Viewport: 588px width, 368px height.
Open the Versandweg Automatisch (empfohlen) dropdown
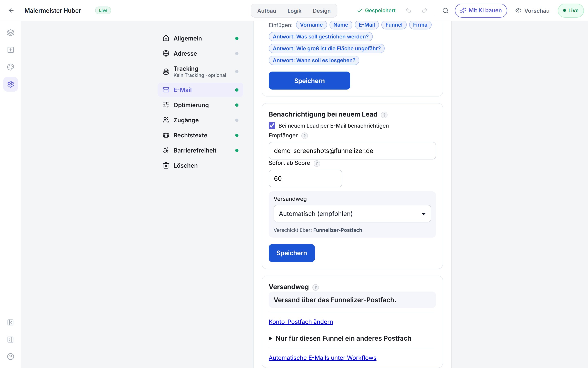tap(352, 214)
